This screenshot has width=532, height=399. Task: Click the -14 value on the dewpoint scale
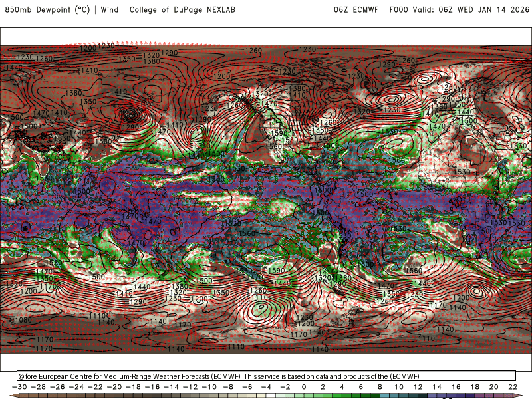(172, 387)
